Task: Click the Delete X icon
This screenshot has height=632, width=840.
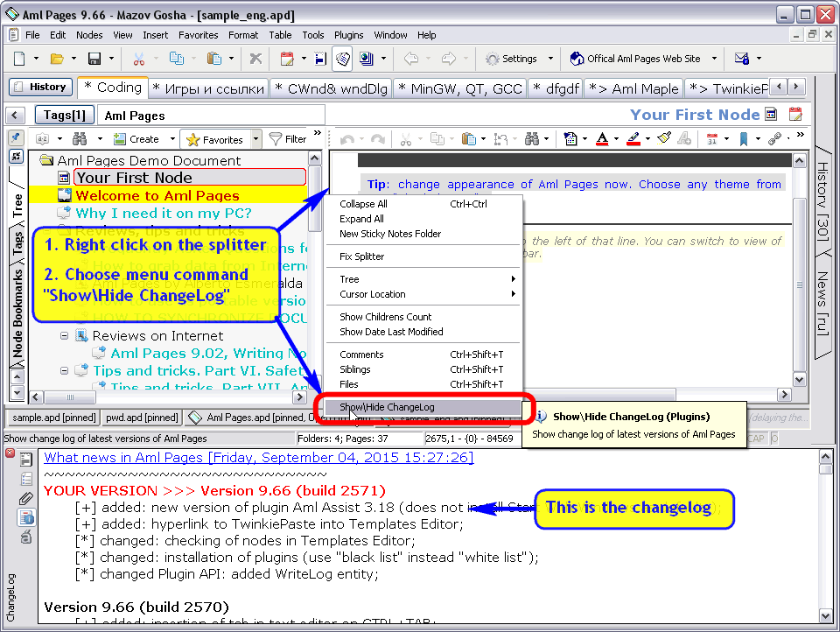Action: (255, 59)
